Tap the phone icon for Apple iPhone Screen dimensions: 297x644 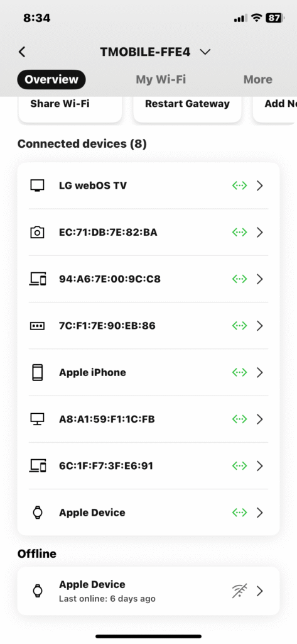(x=37, y=372)
